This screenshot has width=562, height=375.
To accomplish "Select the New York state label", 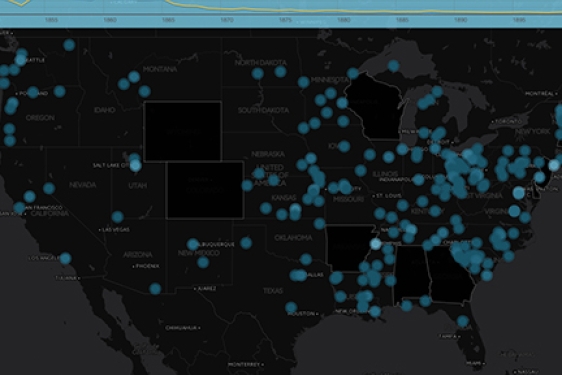I will tap(532, 132).
